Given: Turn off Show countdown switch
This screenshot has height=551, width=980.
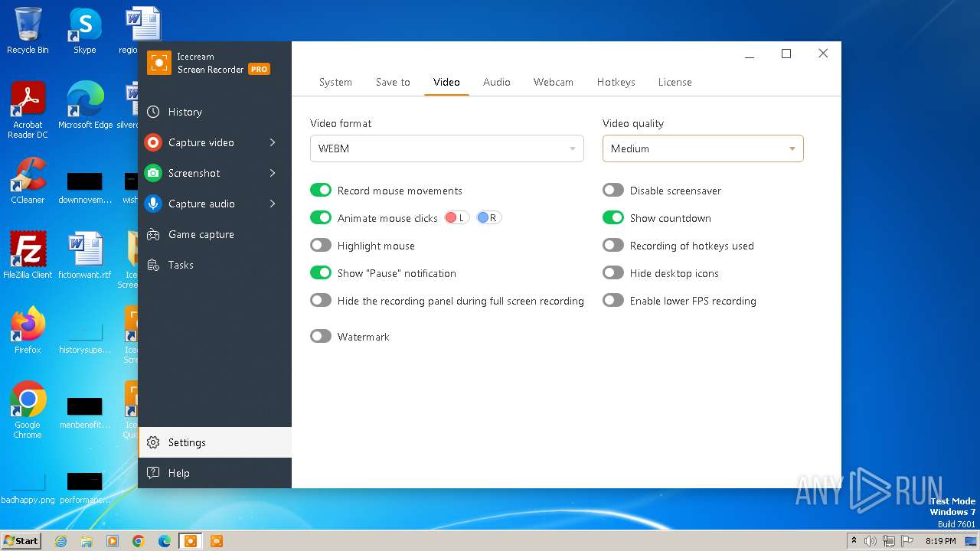Looking at the screenshot, I should (613, 218).
